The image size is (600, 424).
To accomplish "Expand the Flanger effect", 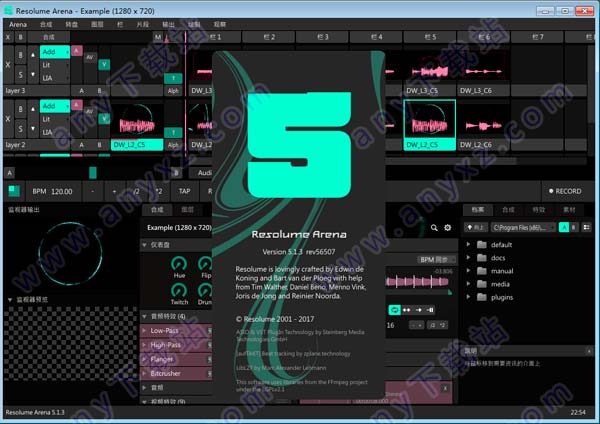I will [145, 359].
